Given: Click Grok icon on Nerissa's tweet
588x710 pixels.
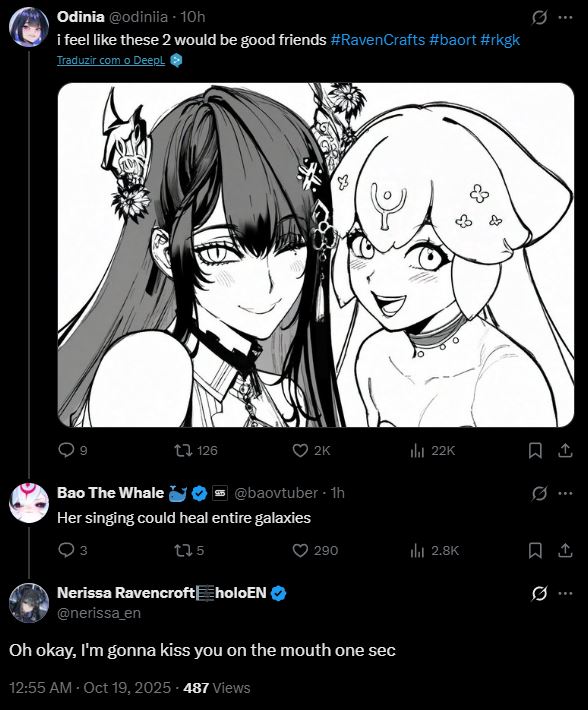Looking at the screenshot, I should 539,593.
